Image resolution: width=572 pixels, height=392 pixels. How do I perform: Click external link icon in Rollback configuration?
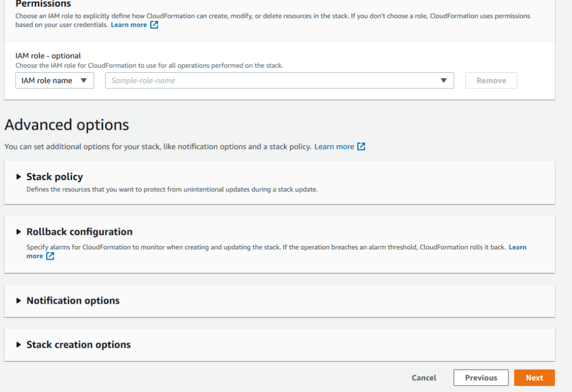click(50, 256)
